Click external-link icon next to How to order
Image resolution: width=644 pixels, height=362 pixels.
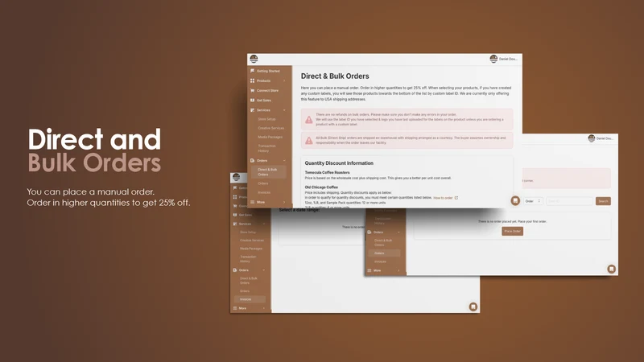click(x=456, y=198)
